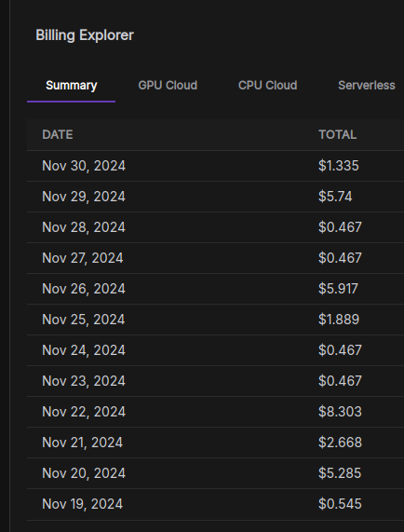This screenshot has width=404, height=532.
Task: Select the Nov 29, 2024 billing row
Action: [x=216, y=197]
